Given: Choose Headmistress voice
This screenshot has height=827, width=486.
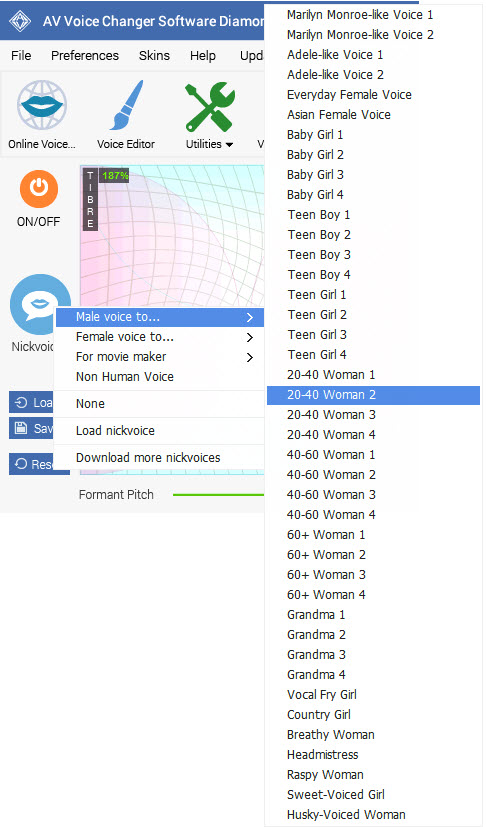Looking at the screenshot, I should tap(373, 755).
